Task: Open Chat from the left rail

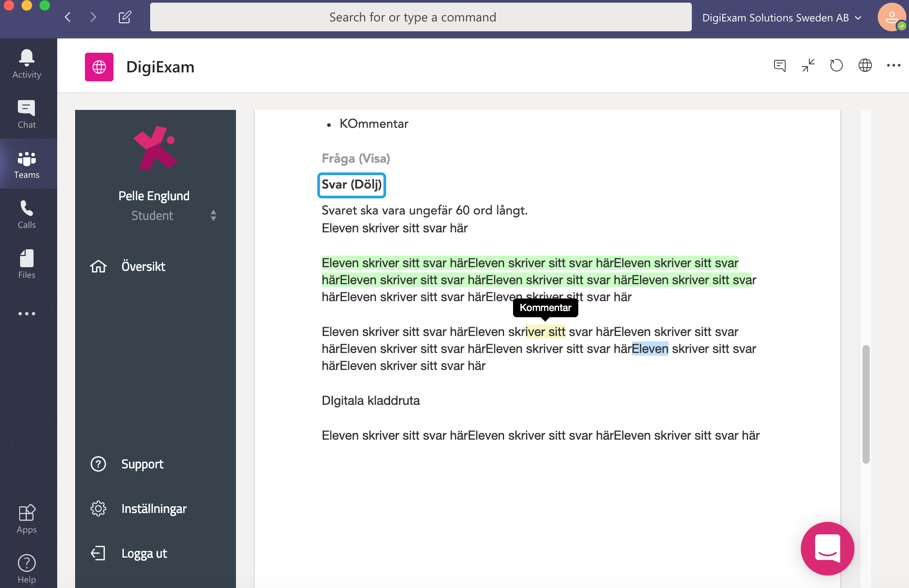Action: click(x=27, y=113)
